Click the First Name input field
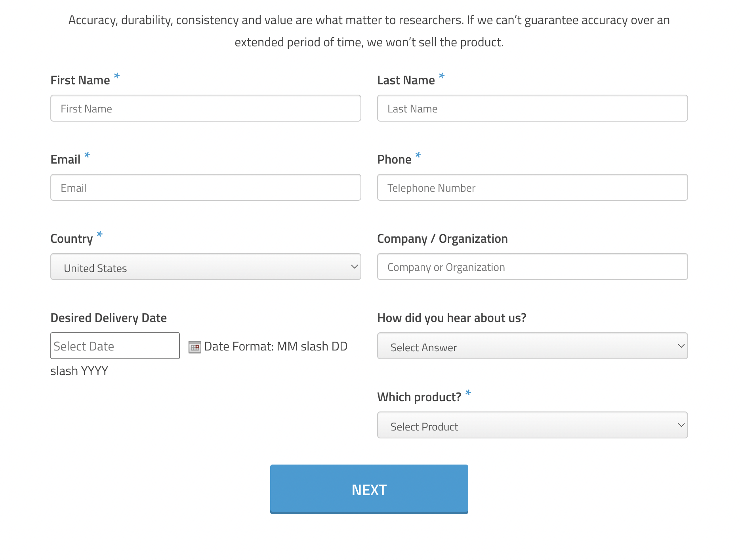 pyautogui.click(x=206, y=108)
